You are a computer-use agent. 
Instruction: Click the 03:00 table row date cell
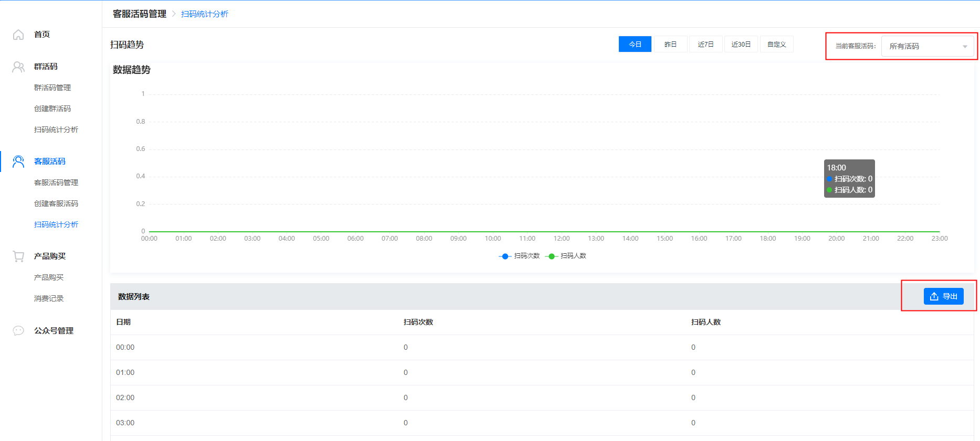click(125, 423)
